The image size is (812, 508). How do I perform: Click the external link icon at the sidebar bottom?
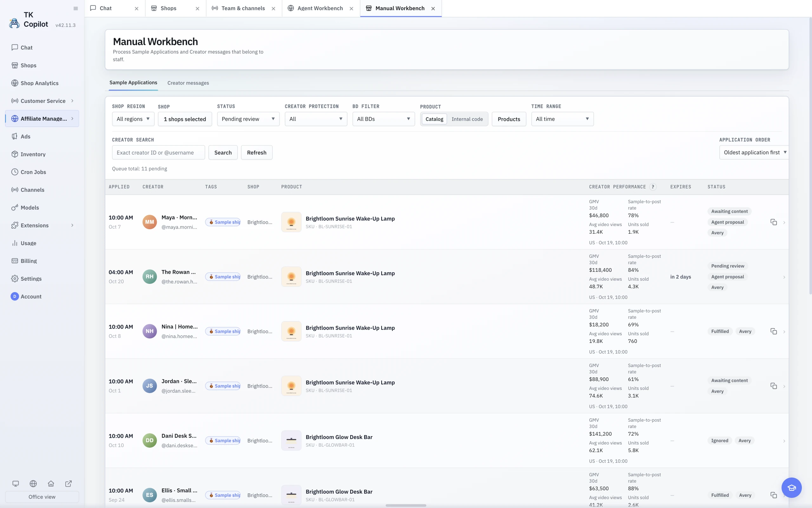(69, 484)
